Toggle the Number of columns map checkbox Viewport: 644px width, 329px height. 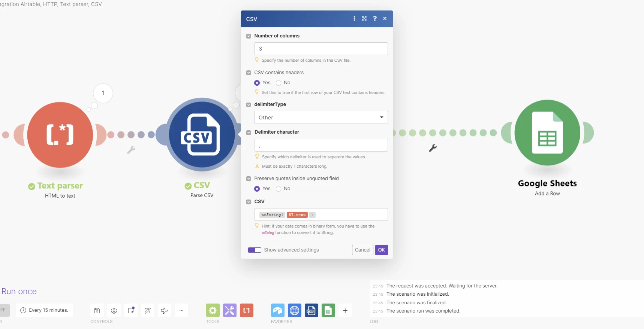pos(249,36)
